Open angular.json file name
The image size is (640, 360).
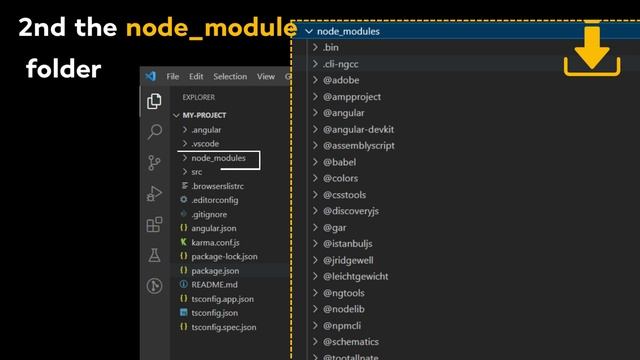[x=214, y=228]
